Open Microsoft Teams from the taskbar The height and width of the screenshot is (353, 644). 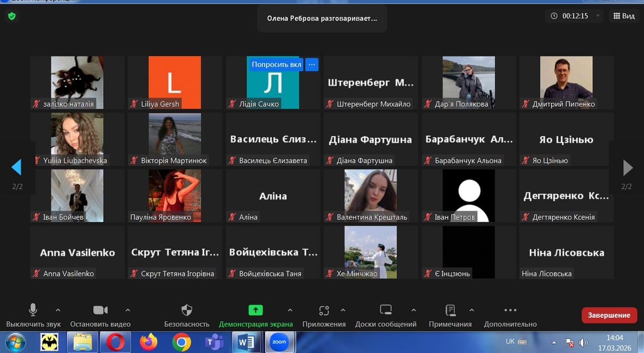214,342
